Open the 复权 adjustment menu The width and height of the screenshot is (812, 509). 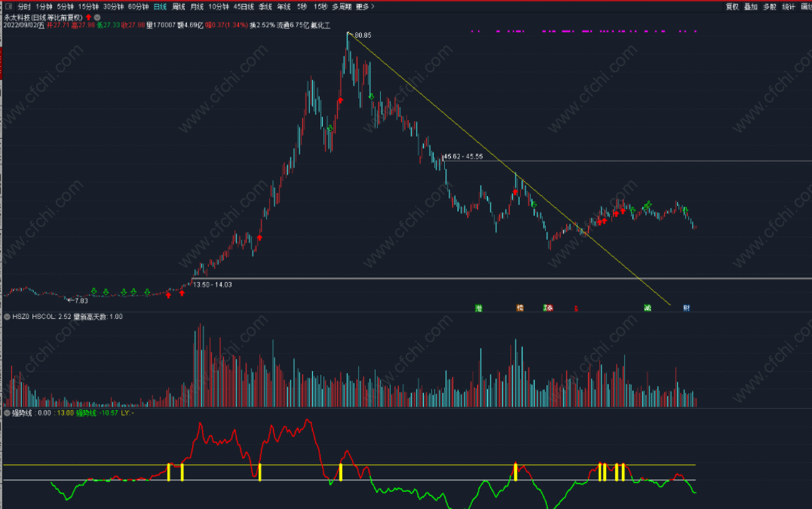pos(732,7)
